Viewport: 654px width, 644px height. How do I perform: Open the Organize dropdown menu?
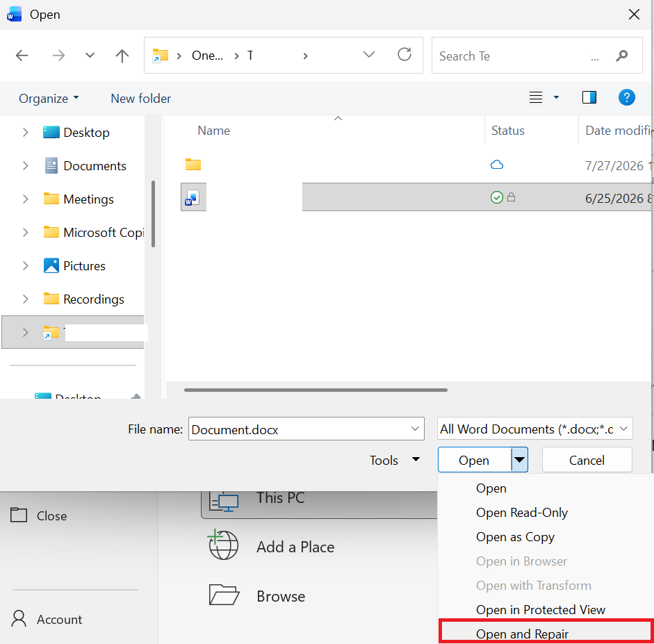(x=49, y=99)
